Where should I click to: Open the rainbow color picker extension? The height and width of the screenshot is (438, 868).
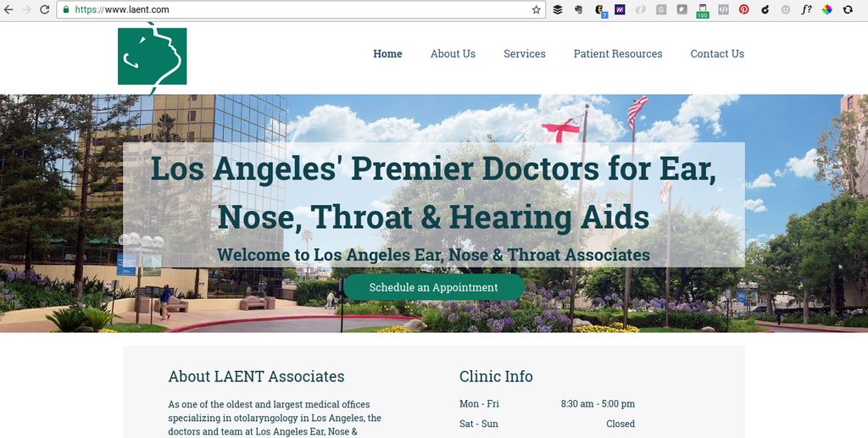pyautogui.click(x=827, y=9)
